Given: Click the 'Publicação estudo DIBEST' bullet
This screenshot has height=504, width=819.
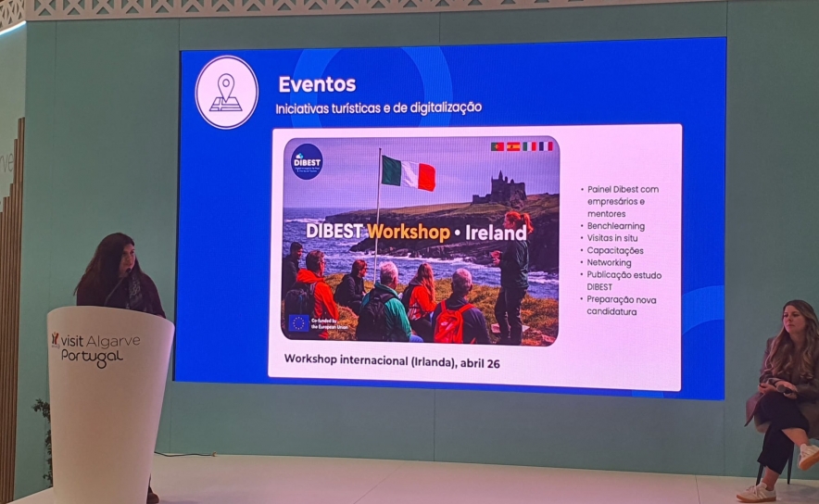Looking at the screenshot, I should 623,281.
